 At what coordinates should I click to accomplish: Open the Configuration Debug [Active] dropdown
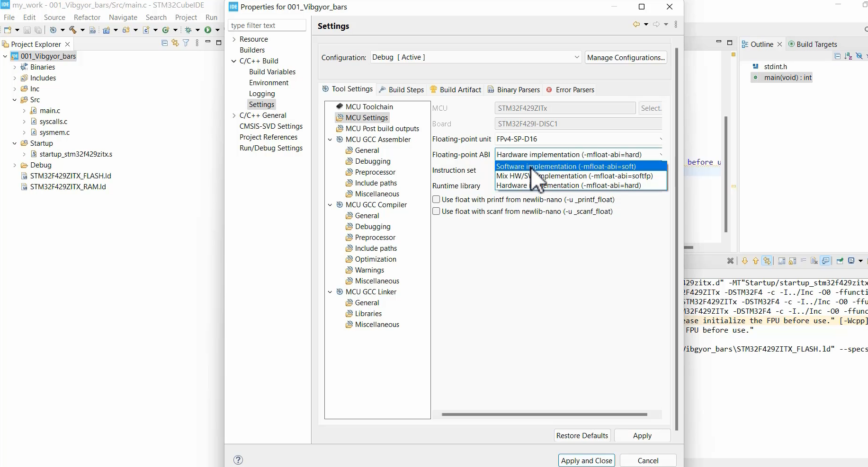click(x=476, y=57)
